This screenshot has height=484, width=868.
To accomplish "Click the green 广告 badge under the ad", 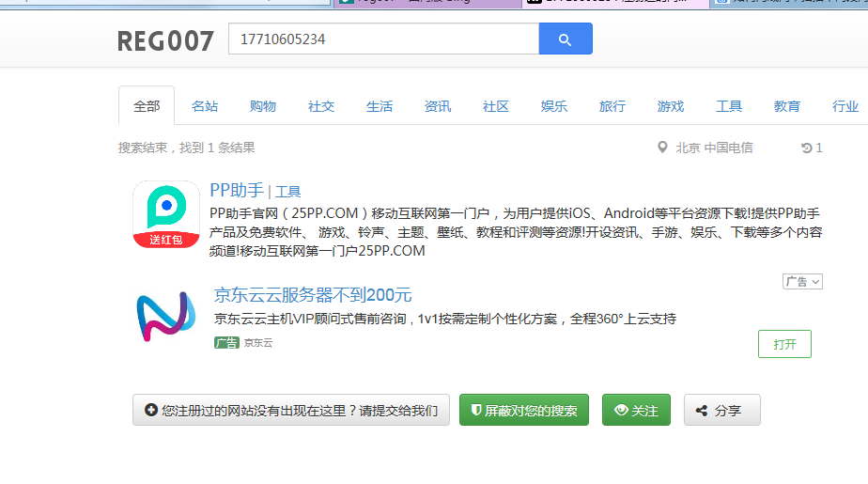I will click(226, 343).
